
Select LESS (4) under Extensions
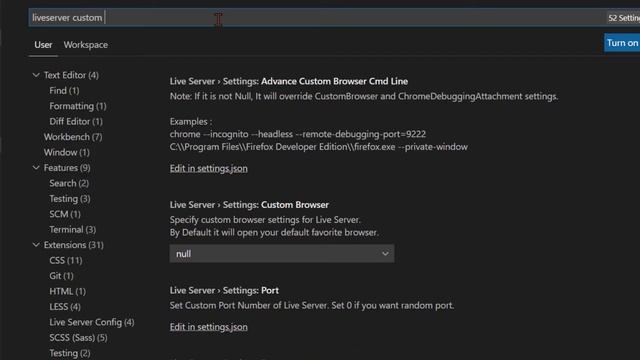point(65,307)
